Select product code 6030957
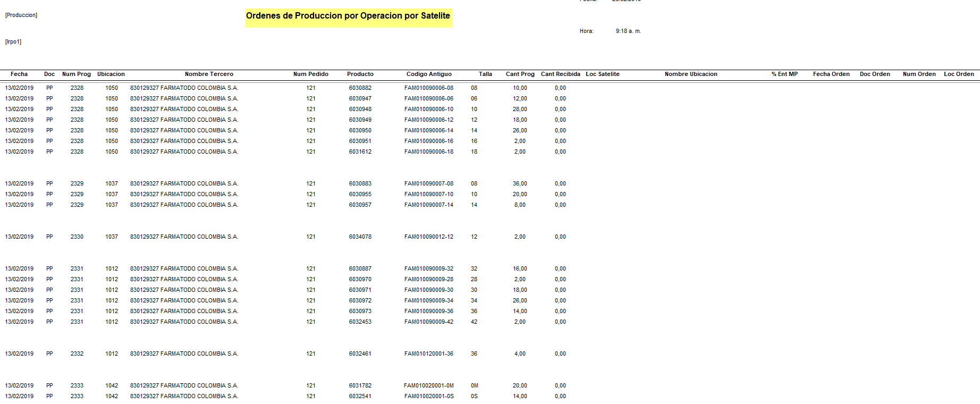The image size is (980, 404). [x=360, y=205]
